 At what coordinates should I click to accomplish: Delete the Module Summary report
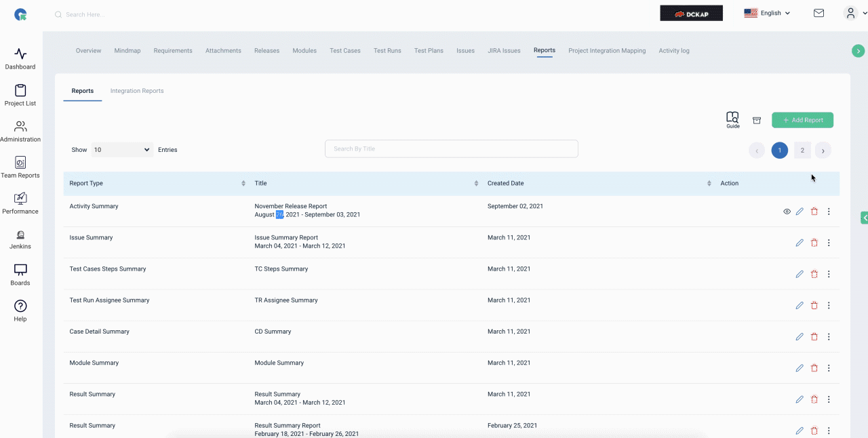pos(814,368)
